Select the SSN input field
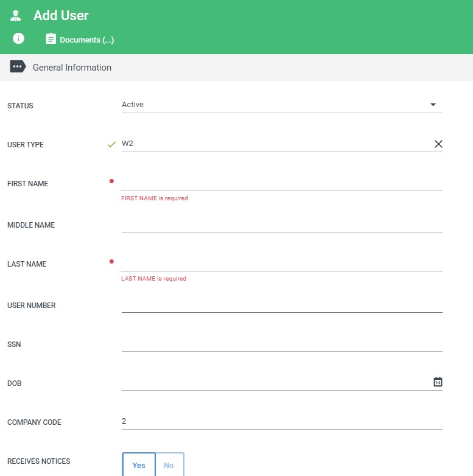 (281, 343)
